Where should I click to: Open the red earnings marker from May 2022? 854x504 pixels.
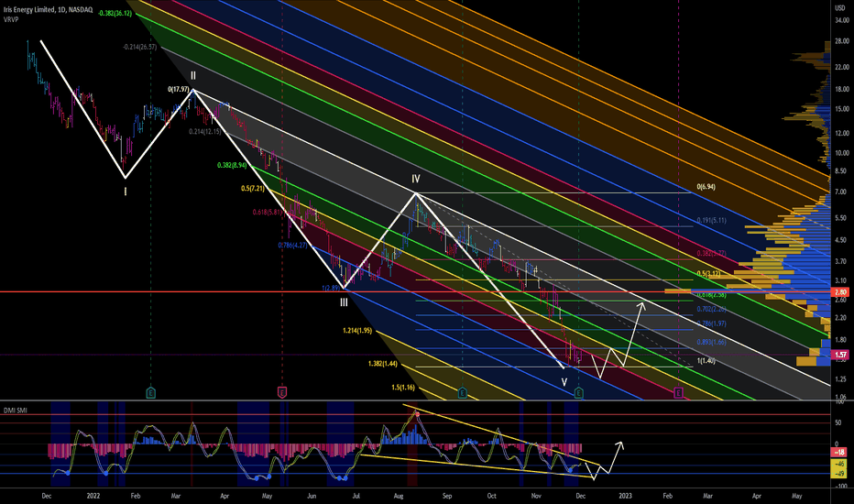click(x=282, y=392)
